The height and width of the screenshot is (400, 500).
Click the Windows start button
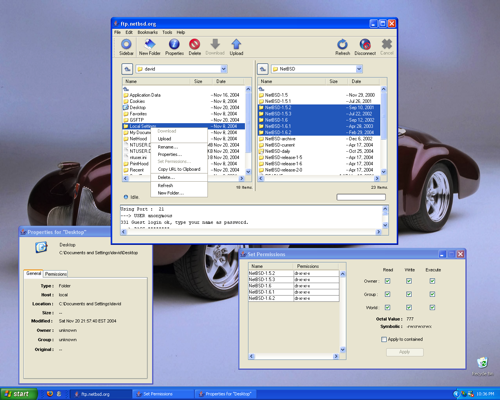click(x=19, y=394)
